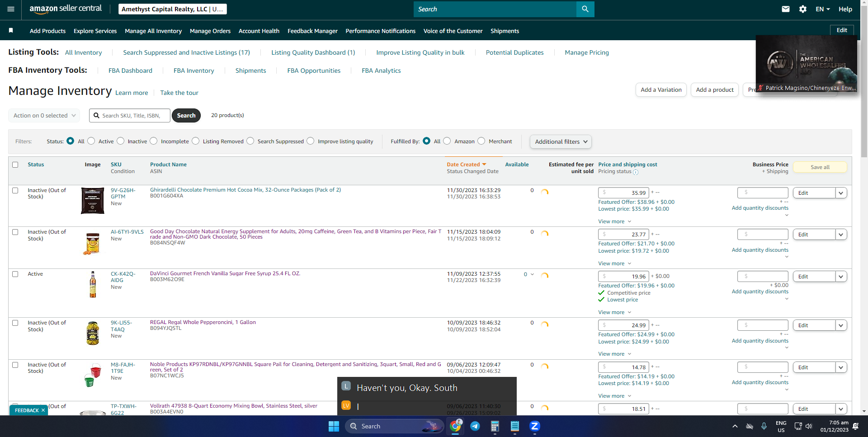The image size is (868, 437).
Task: Select the Active status radio button
Action: pyautogui.click(x=91, y=141)
